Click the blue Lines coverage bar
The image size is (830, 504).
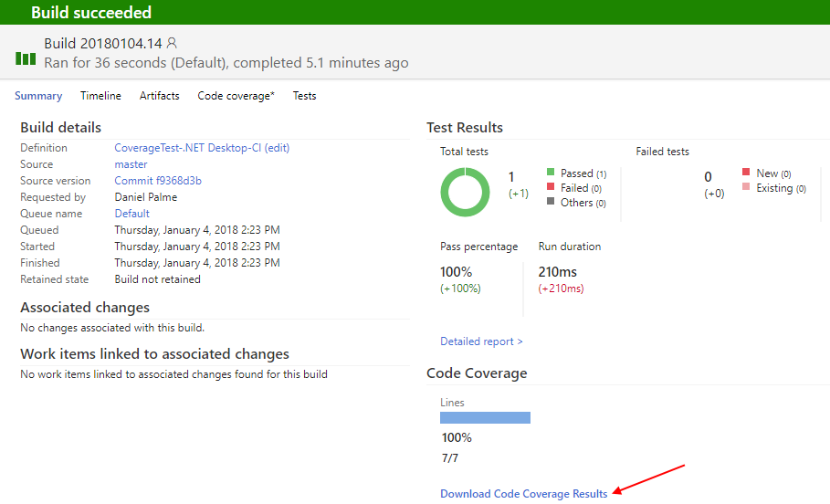(485, 417)
